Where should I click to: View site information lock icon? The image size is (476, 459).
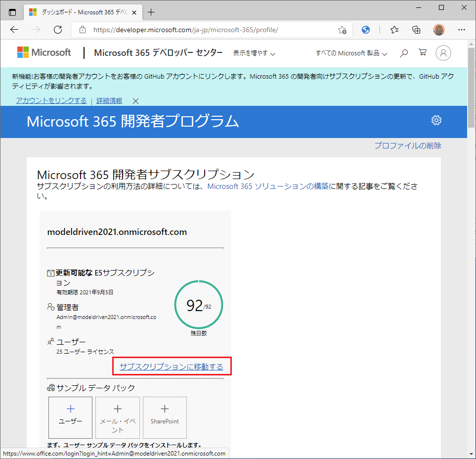tap(82, 30)
